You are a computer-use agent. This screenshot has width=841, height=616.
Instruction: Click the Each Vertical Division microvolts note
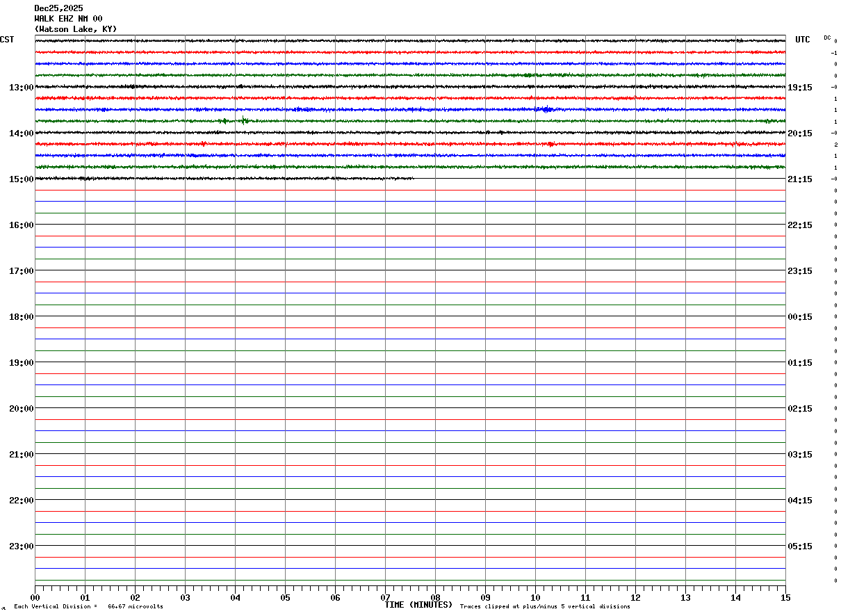(x=89, y=607)
